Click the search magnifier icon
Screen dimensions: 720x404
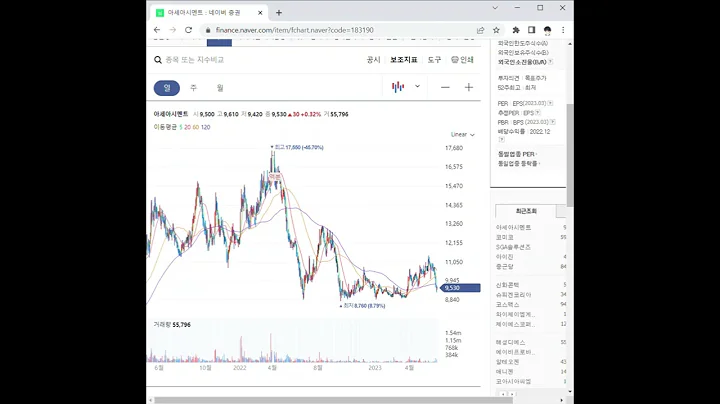pyautogui.click(x=158, y=60)
